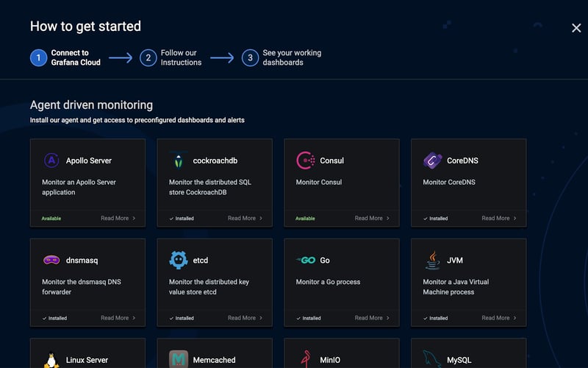
Task: Click the CoreDNS card title
Action: [x=462, y=160]
